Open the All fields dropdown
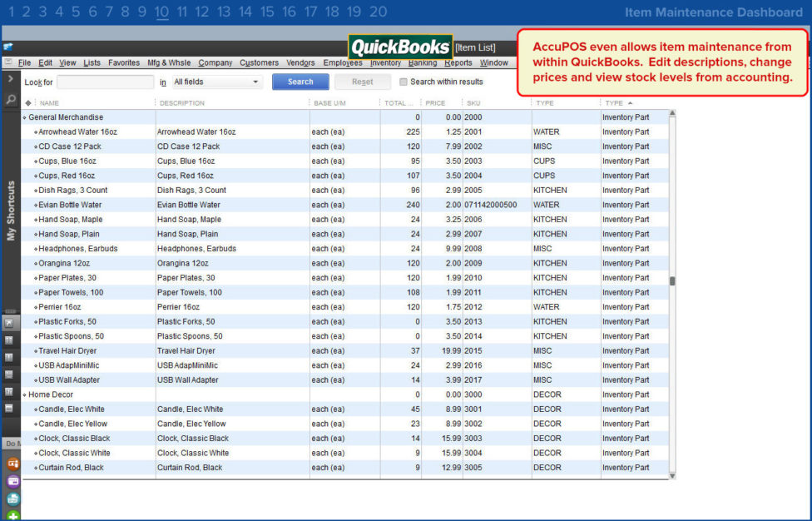This screenshot has width=812, height=521. pyautogui.click(x=216, y=82)
